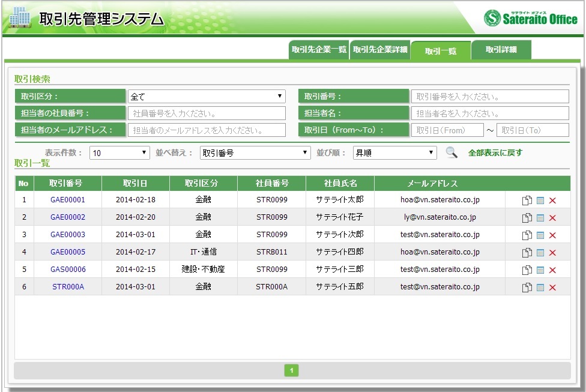This screenshot has height=392, width=586.
Task: Click the 建設･不動産 category cell
Action: click(x=204, y=269)
